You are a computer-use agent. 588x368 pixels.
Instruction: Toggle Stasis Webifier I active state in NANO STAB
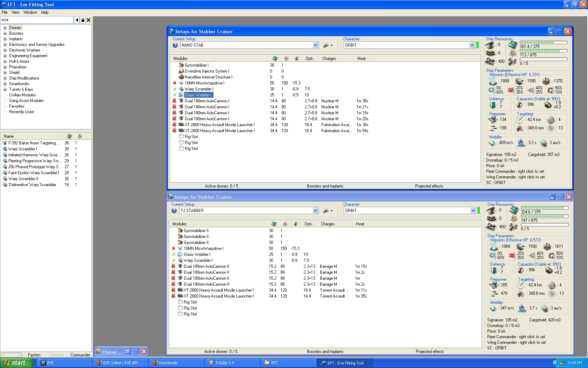click(x=174, y=95)
